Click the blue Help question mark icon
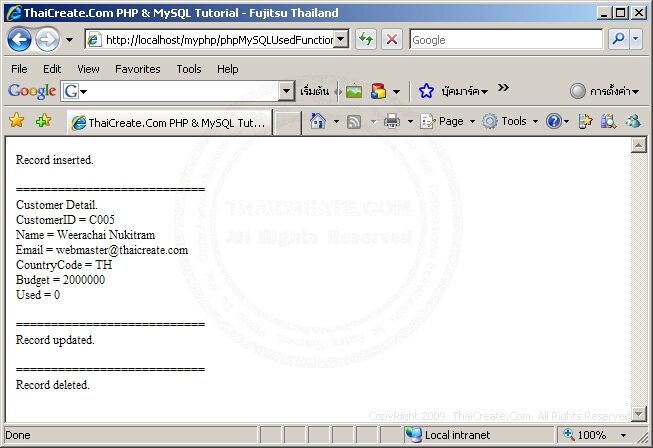The image size is (653, 448). tap(554, 122)
